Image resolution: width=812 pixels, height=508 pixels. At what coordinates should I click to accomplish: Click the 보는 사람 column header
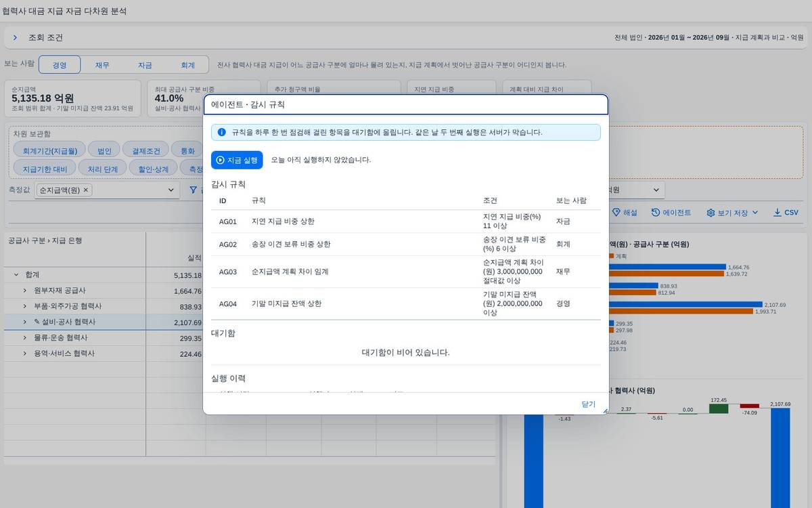[x=572, y=200]
